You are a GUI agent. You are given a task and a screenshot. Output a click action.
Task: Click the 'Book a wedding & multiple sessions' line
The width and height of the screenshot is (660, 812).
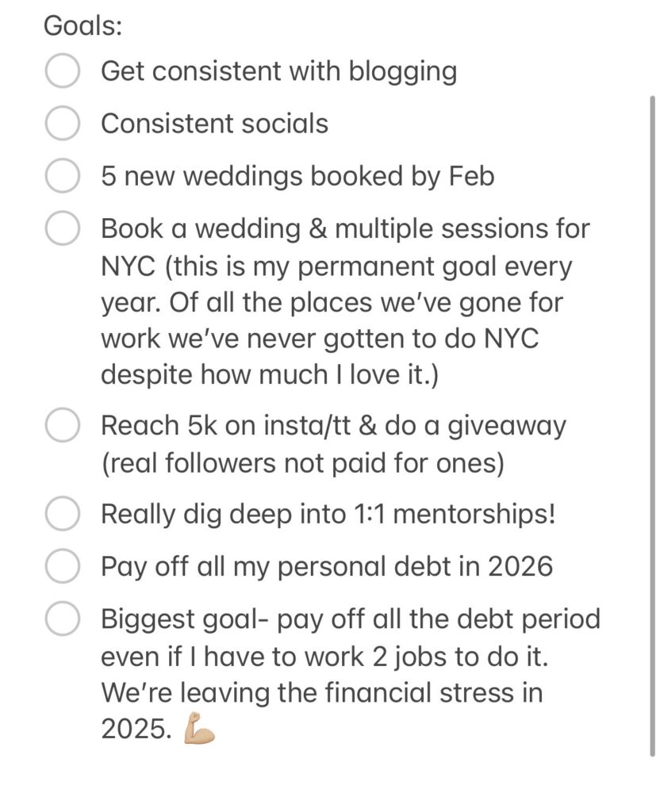coord(345,229)
